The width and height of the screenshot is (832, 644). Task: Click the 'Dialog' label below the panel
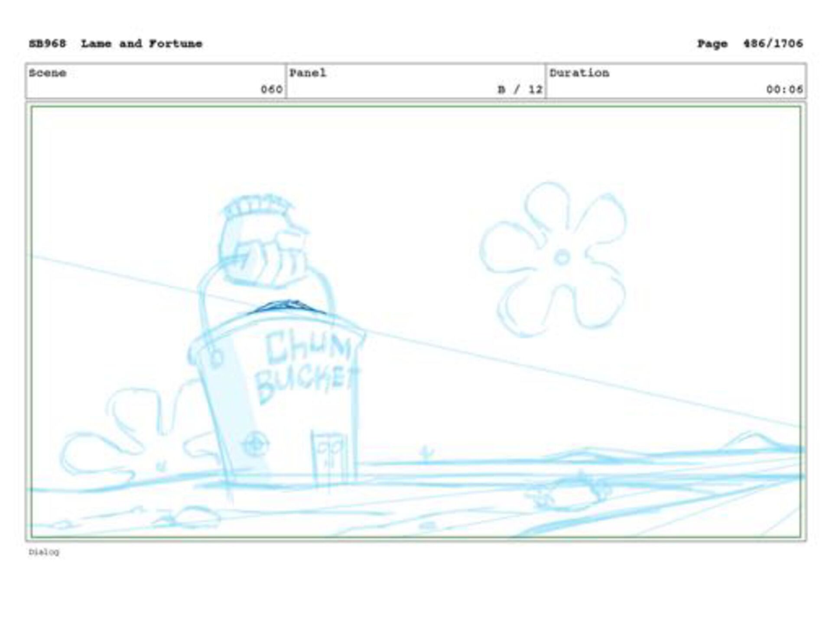pos(44,552)
